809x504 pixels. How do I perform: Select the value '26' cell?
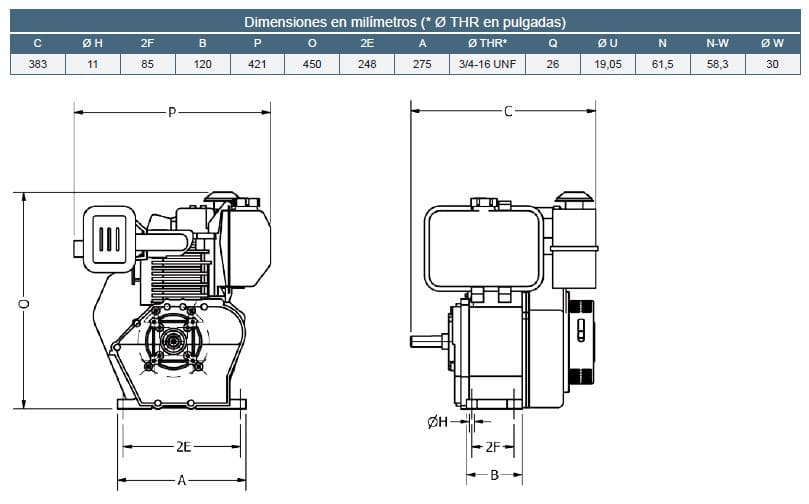[x=553, y=64]
